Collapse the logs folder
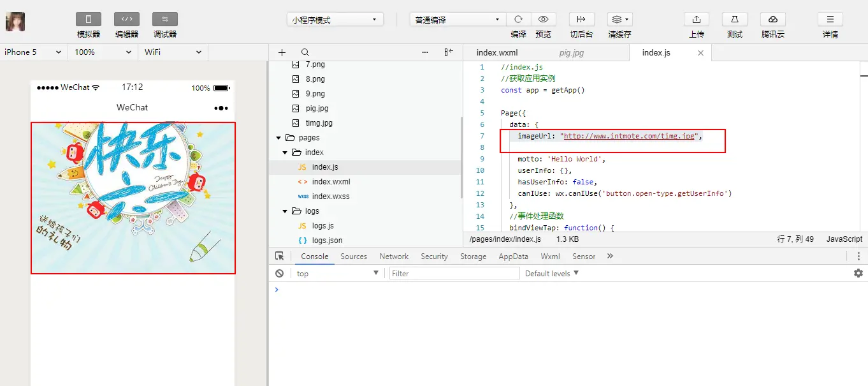Screen dimensions: 868x386 [x=285, y=211]
